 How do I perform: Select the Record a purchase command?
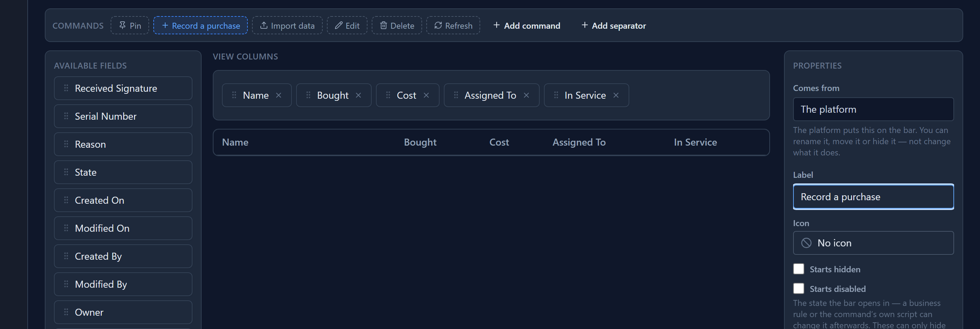click(x=201, y=26)
